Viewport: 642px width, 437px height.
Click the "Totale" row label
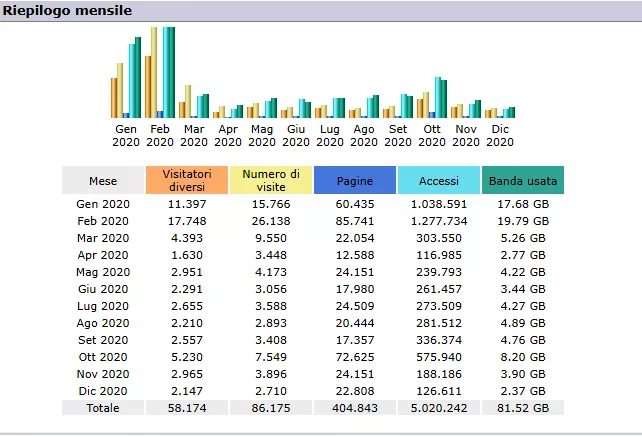[103, 408]
